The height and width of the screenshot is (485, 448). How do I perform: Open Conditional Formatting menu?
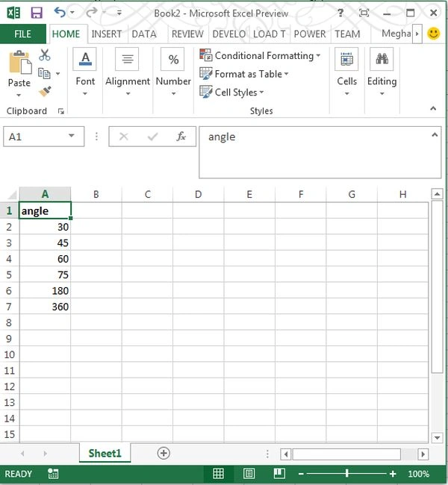(260, 56)
